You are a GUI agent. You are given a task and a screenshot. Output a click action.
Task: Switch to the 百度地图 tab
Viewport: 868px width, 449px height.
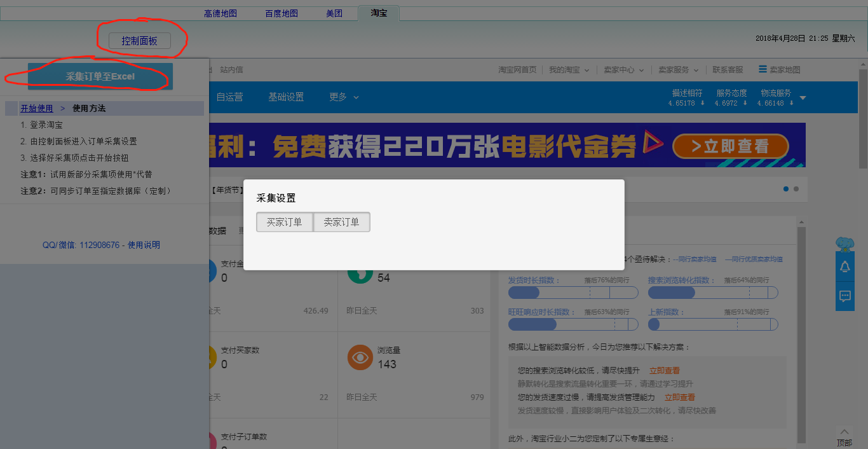[281, 13]
